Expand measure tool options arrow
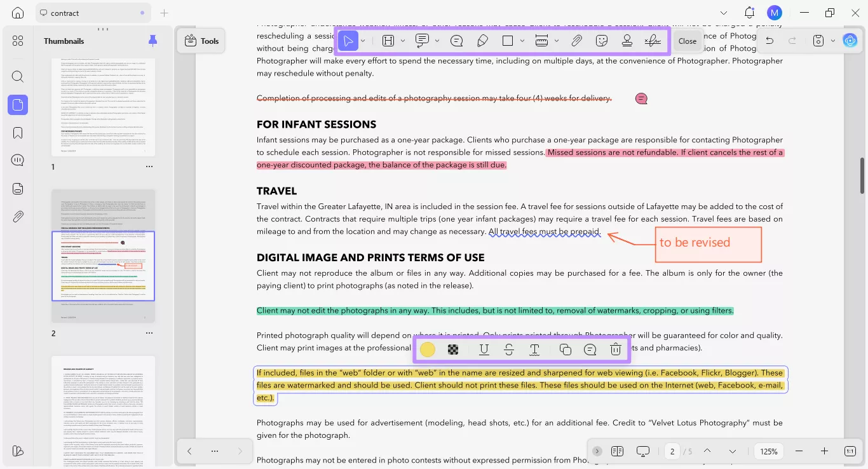 557,41
